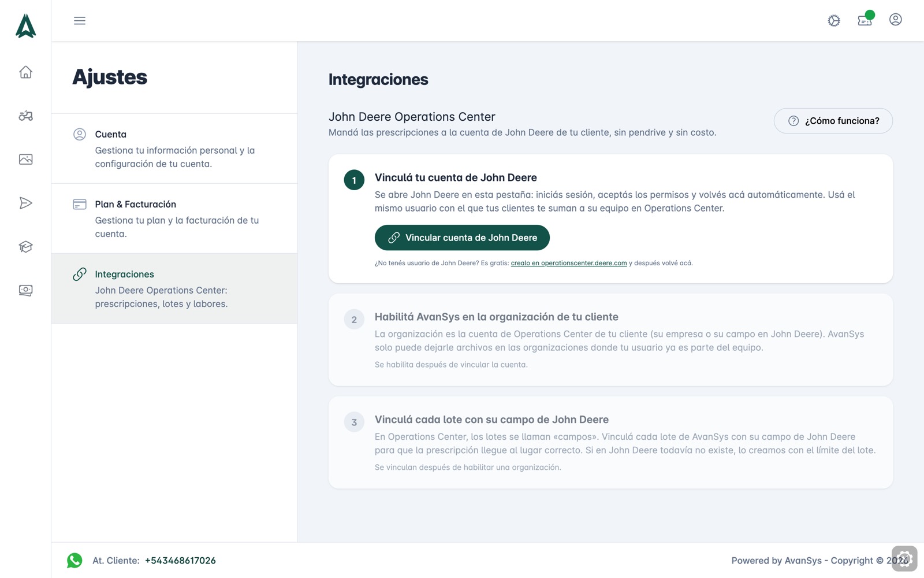This screenshot has height=578, width=924.
Task: Open the send arrow section
Action: point(25,203)
